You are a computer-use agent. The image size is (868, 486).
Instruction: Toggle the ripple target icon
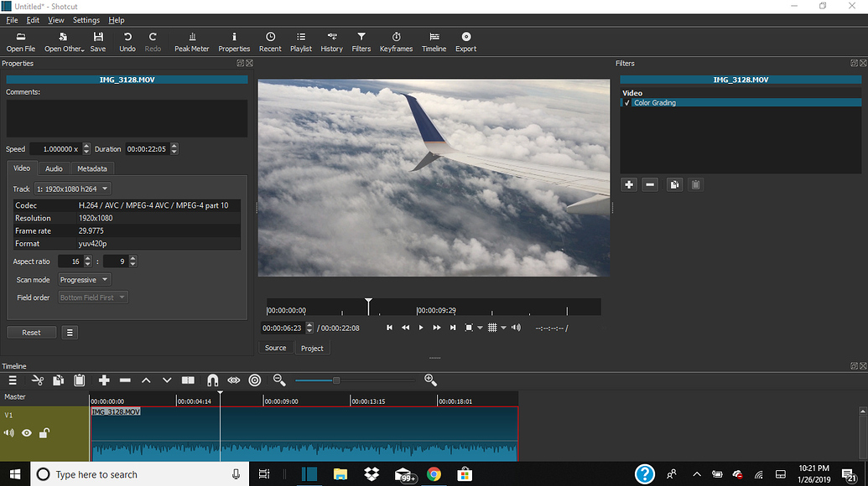click(x=255, y=380)
